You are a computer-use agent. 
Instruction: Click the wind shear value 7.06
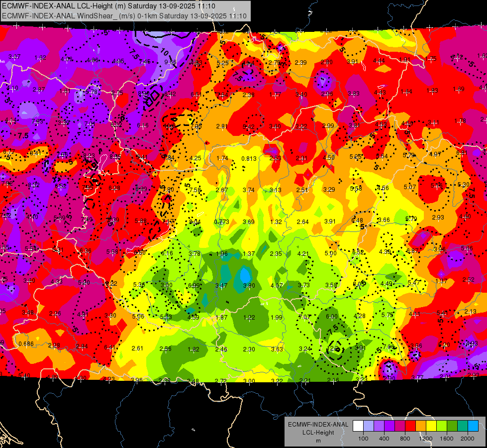click(x=388, y=346)
